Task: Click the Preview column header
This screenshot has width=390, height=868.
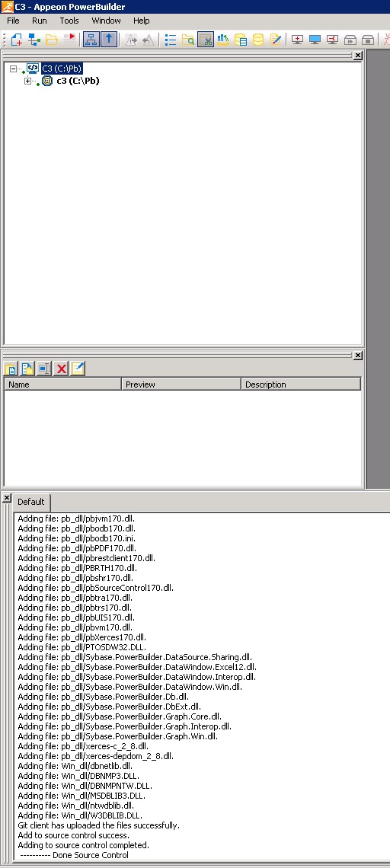Action: coord(181,385)
